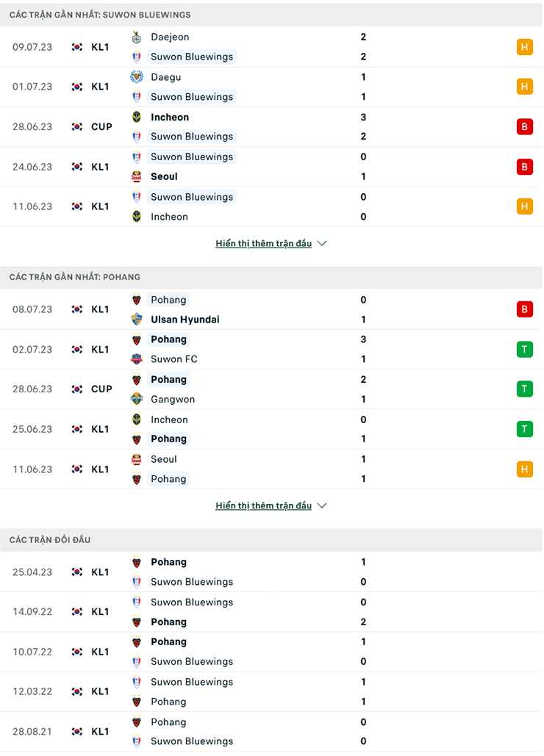Open the Hiển thị thêm trận đấu link for Suwon
Viewport: 544px width, 756px height.
[263, 243]
